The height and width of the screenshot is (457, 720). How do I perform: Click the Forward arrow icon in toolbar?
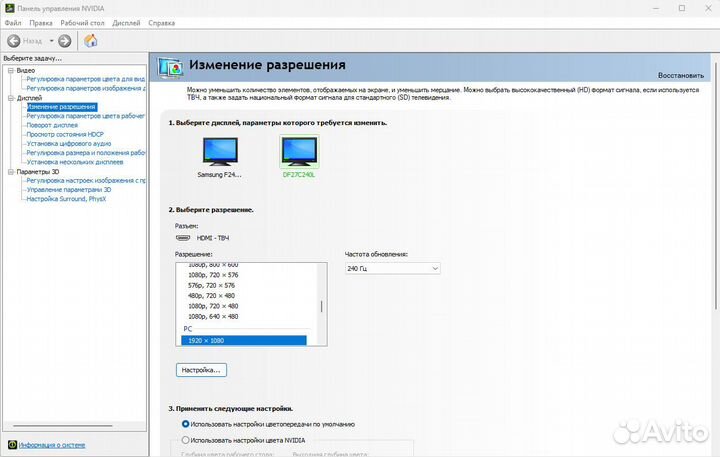click(x=65, y=41)
